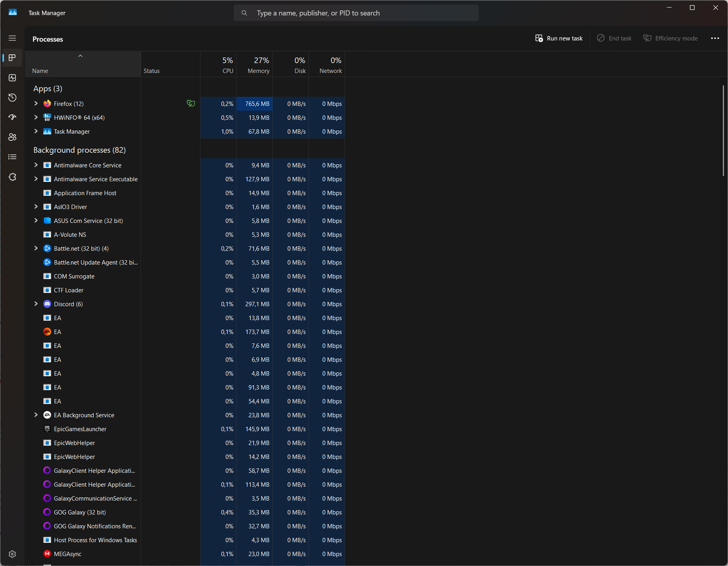This screenshot has width=728, height=566.
Task: Select the GalaxyCommunicationService row
Action: pyautogui.click(x=185, y=498)
